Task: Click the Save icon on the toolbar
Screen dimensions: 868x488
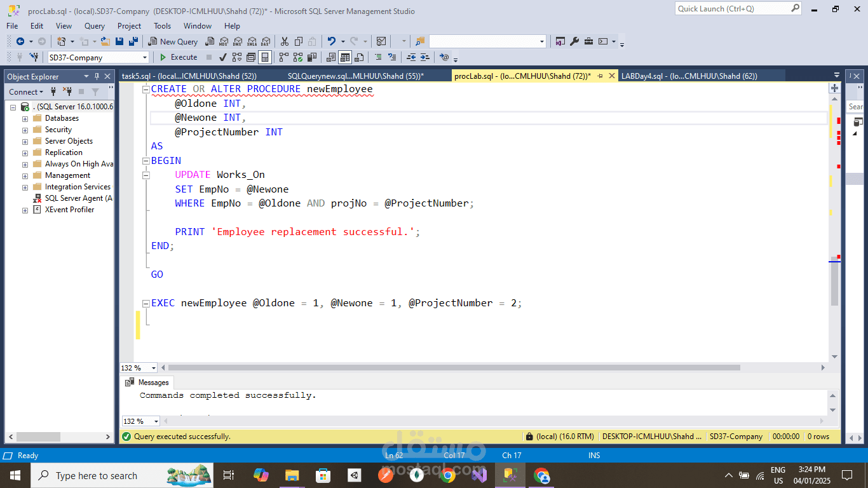Action: [119, 41]
